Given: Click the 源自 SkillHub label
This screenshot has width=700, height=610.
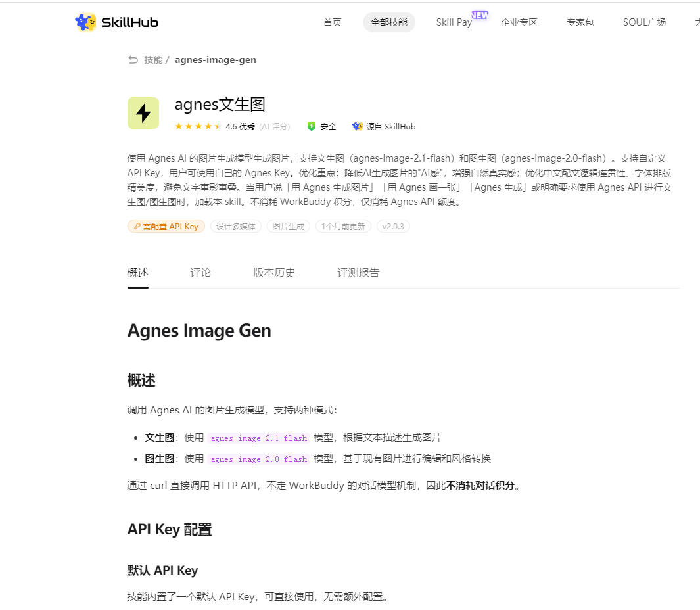Looking at the screenshot, I should 390,126.
